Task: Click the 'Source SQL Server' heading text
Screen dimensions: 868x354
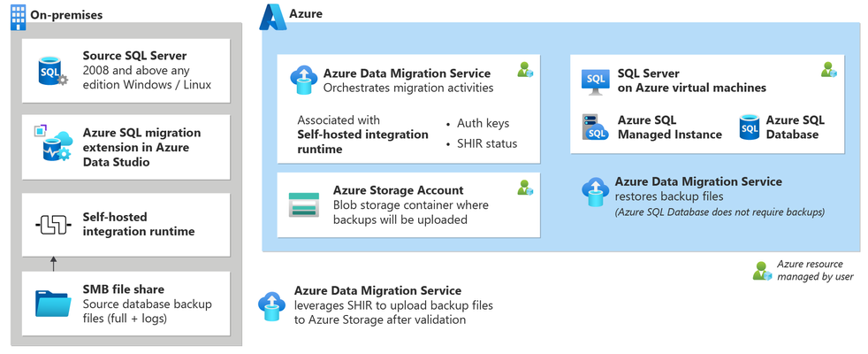Action: pos(135,56)
